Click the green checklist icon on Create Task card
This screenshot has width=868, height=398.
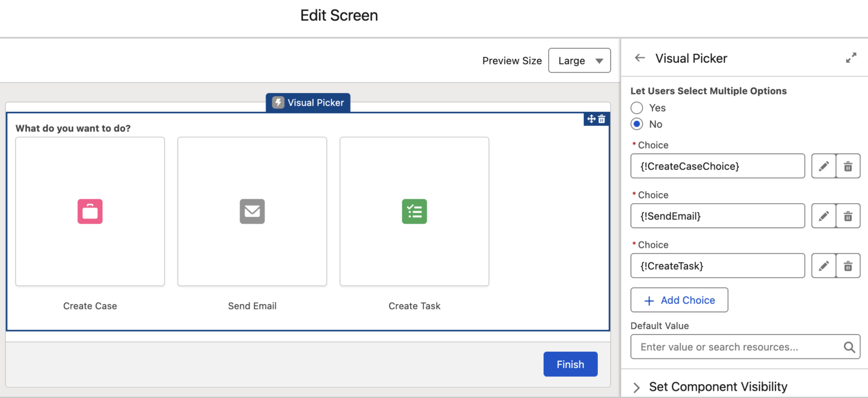(414, 211)
